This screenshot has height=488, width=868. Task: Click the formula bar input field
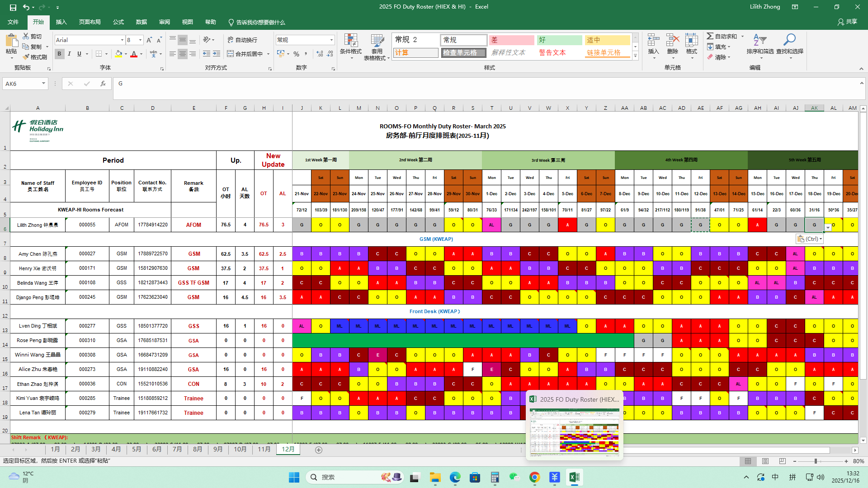tap(452, 84)
